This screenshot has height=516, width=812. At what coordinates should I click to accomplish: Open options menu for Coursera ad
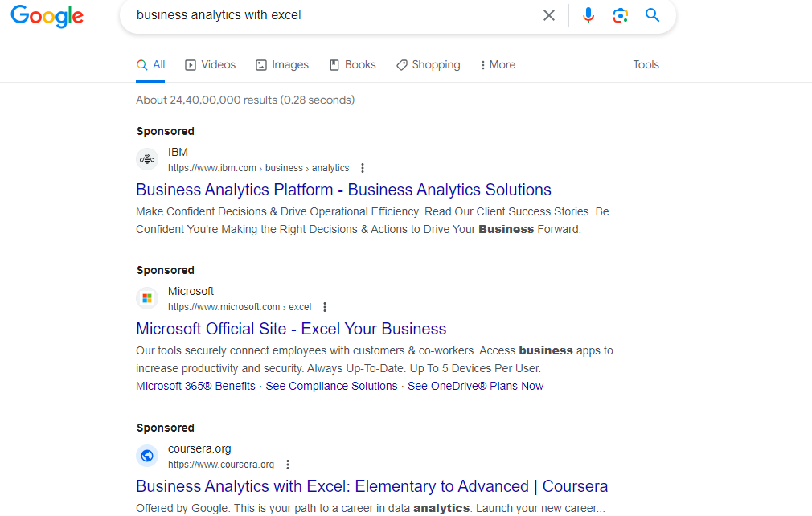coord(288,465)
